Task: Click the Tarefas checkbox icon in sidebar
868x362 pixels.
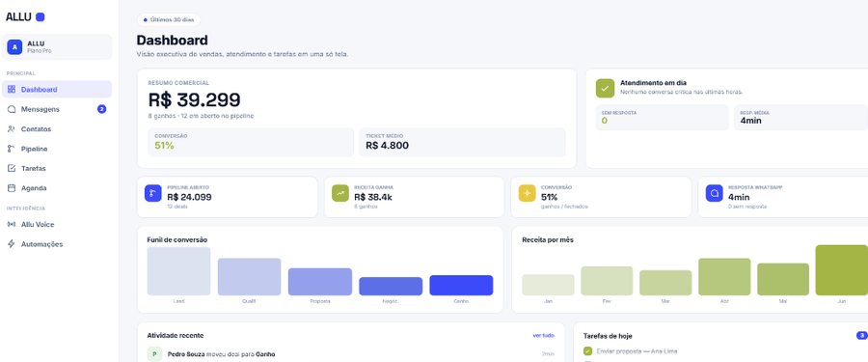Action: (12, 169)
